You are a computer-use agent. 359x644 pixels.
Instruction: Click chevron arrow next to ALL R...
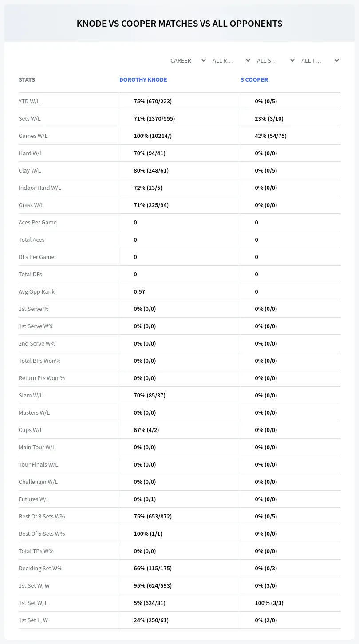click(x=248, y=60)
